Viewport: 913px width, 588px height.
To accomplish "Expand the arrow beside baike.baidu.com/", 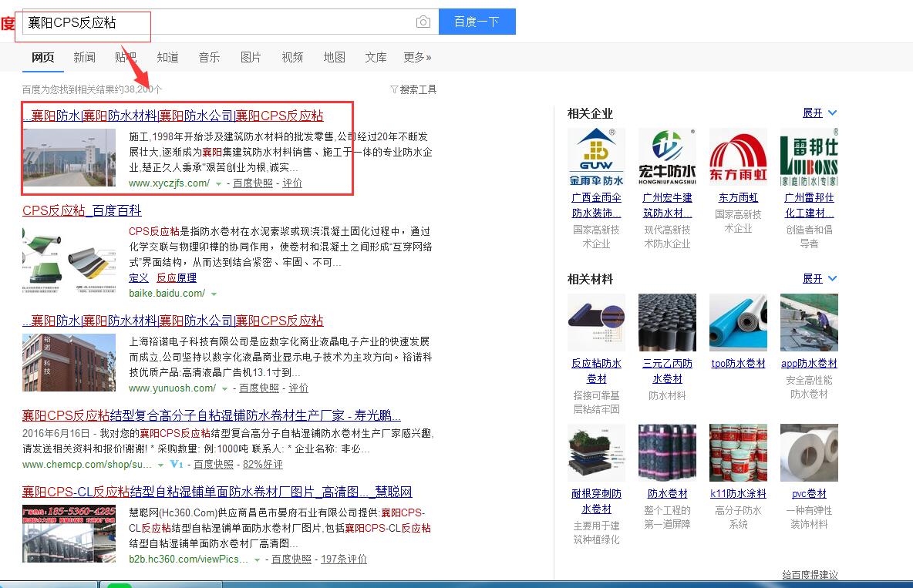I will click(214, 294).
